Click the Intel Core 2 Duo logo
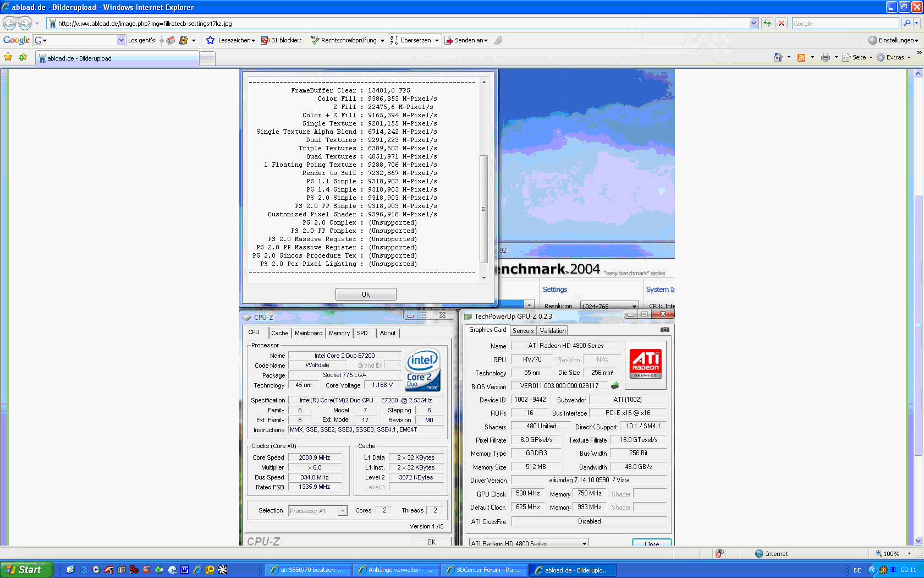 [x=422, y=369]
